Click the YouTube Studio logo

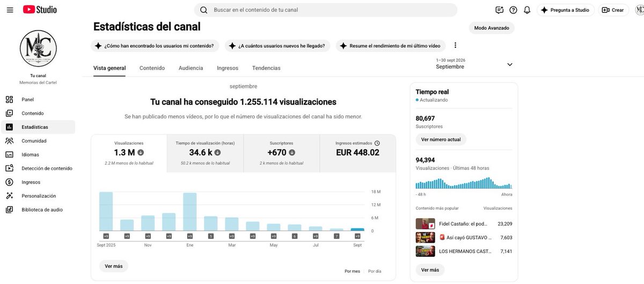40,10
